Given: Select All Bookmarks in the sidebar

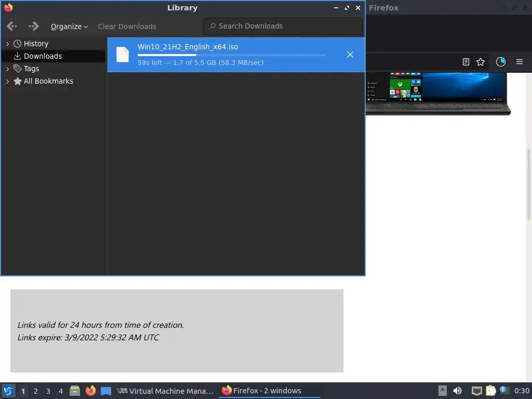Looking at the screenshot, I should [48, 81].
